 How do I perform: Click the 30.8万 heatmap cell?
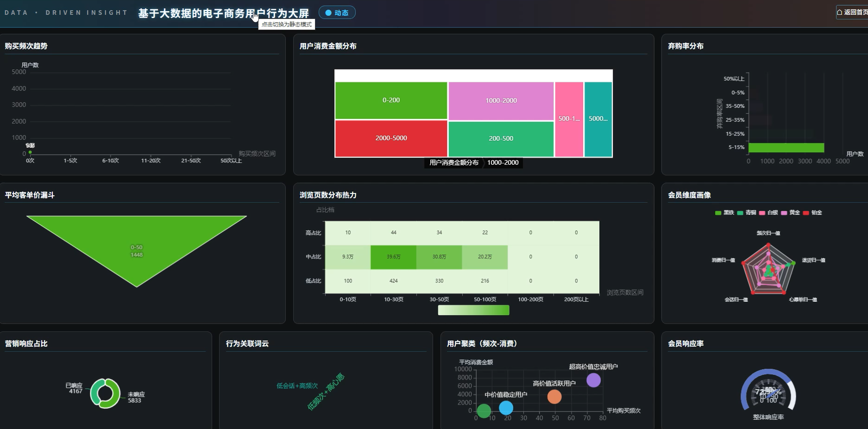(439, 257)
